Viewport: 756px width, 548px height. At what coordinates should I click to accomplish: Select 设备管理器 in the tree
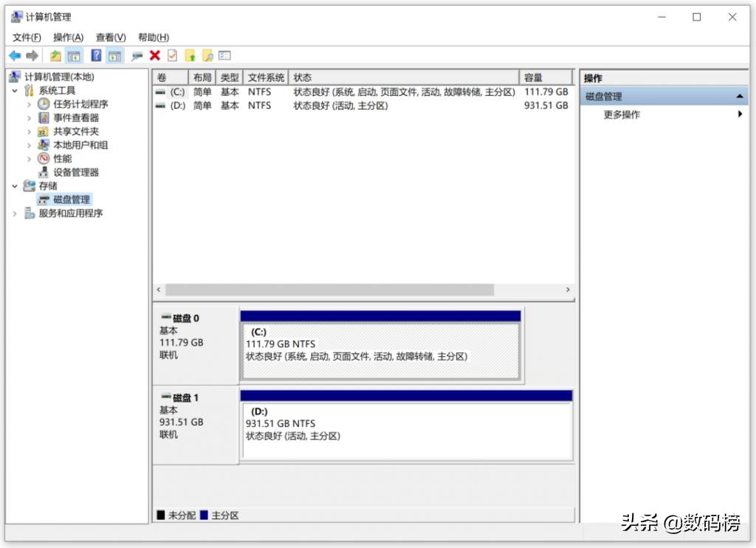pos(75,172)
